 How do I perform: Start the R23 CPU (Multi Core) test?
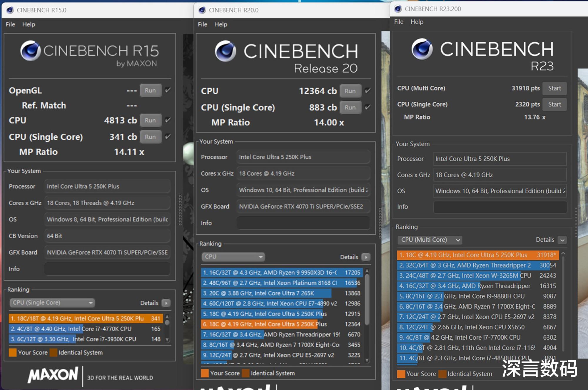(554, 88)
